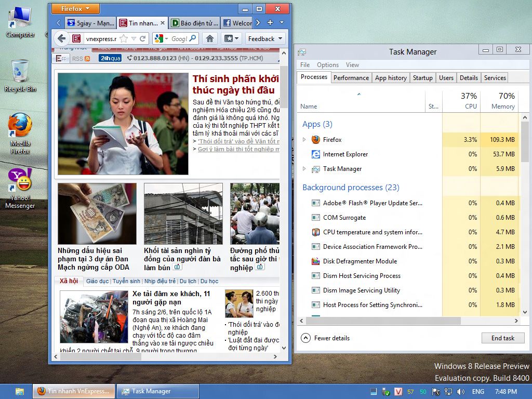Click the Task Manager taskbar button
The width and height of the screenshot is (532, 399).
(158, 391)
